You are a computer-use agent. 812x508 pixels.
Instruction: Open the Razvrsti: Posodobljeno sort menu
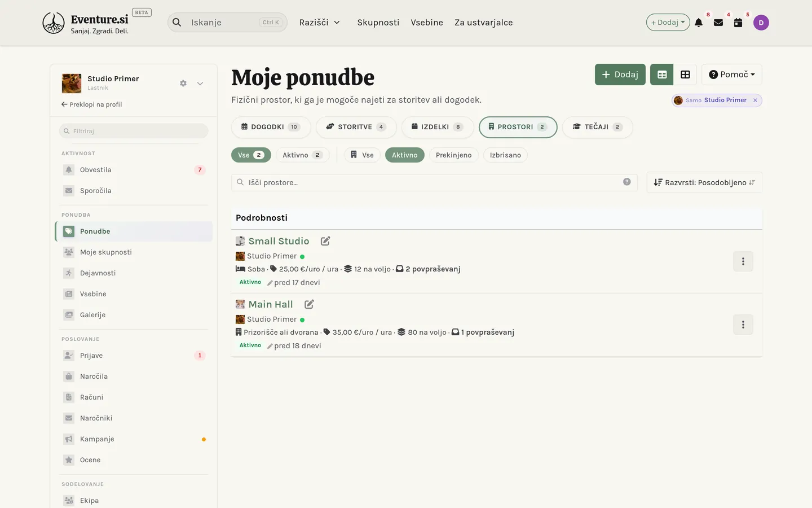[704, 182]
